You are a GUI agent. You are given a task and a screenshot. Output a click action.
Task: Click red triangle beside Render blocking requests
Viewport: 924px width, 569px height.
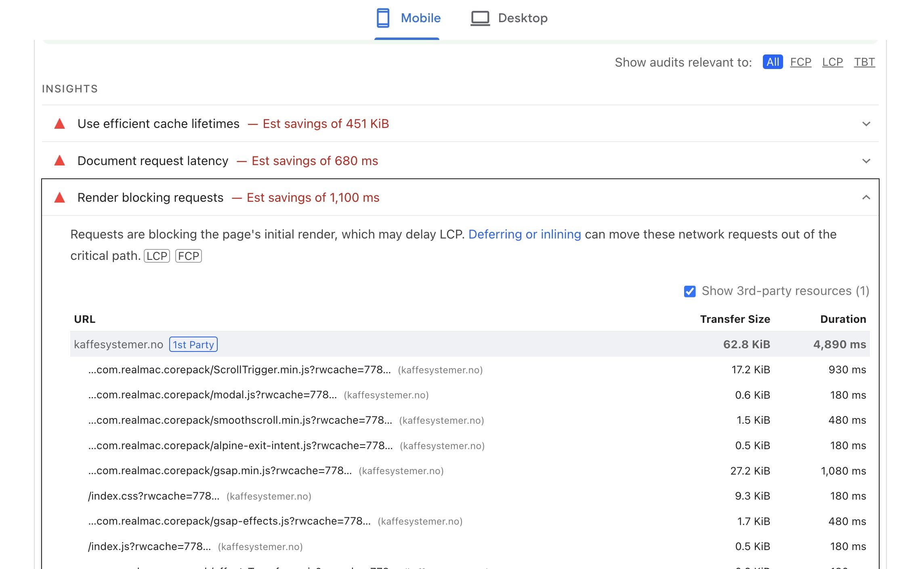tap(60, 198)
